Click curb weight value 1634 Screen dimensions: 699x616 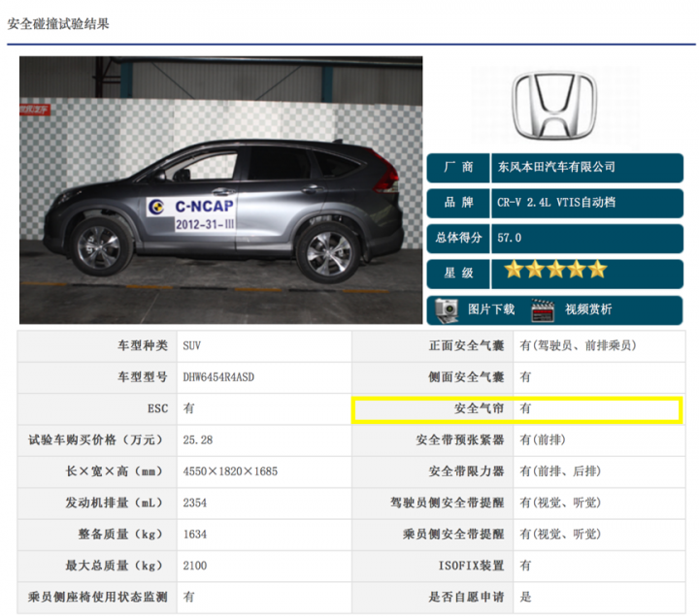(x=195, y=535)
